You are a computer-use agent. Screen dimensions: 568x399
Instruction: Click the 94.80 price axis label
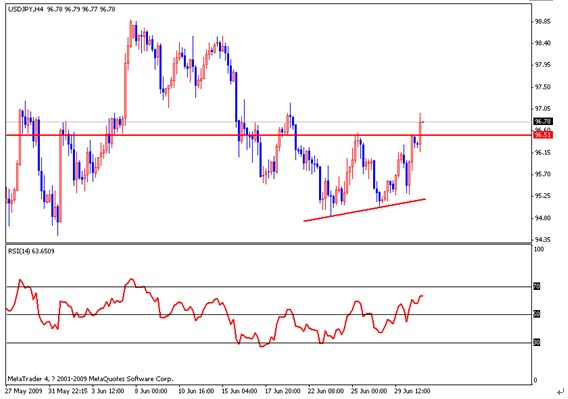543,218
